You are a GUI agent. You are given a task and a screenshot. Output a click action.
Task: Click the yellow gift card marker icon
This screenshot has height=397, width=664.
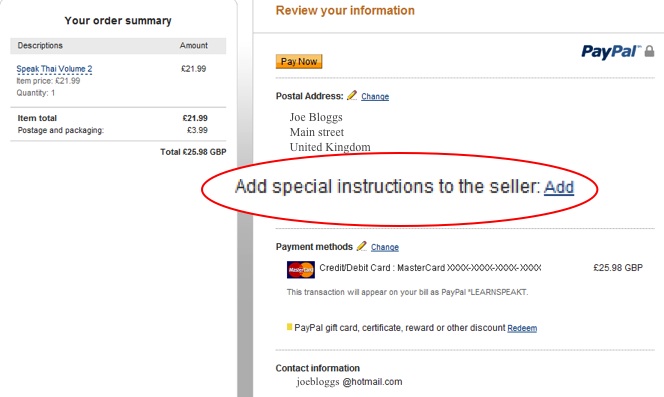(x=289, y=327)
